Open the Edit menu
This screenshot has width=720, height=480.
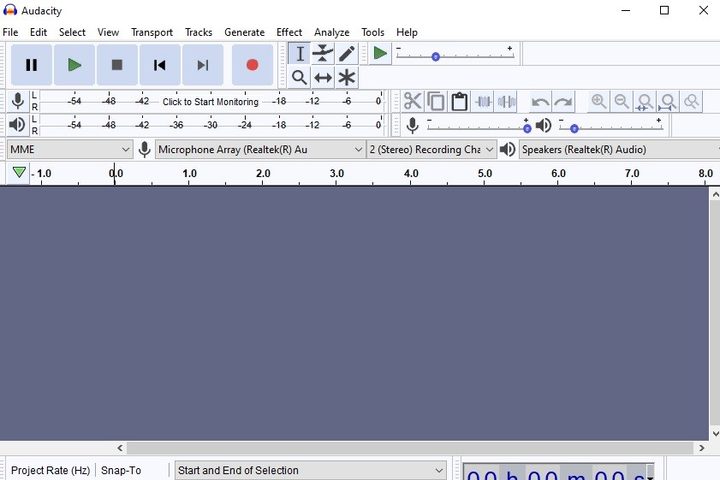(x=39, y=32)
